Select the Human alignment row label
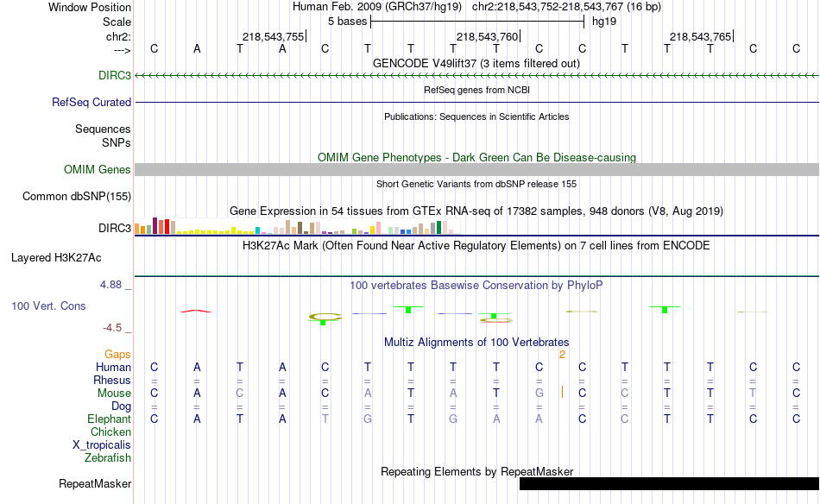The height and width of the screenshot is (504, 820). click(x=113, y=367)
